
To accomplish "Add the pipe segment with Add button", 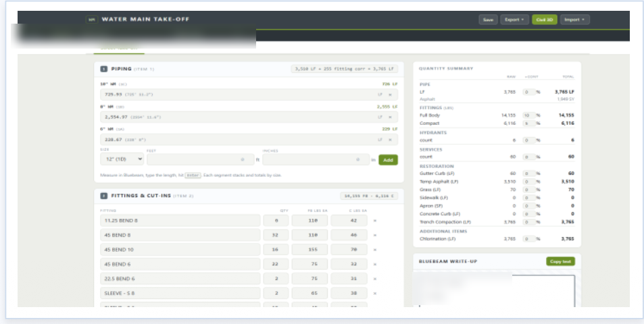I will tap(388, 160).
